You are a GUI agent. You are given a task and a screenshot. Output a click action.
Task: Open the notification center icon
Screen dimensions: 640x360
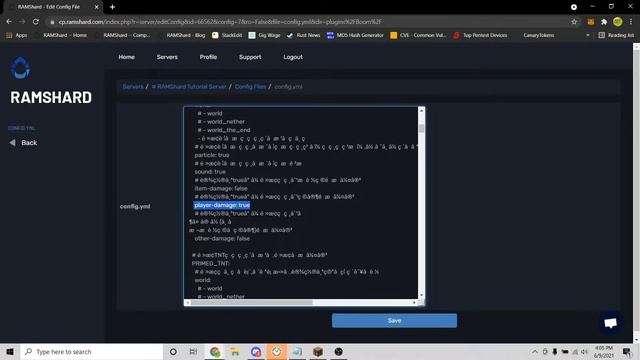[x=627, y=351]
